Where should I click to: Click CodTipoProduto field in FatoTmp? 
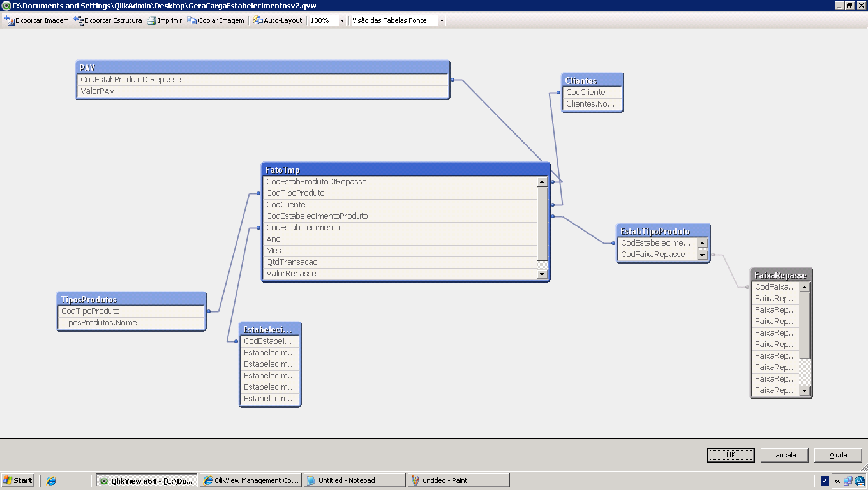coord(400,193)
